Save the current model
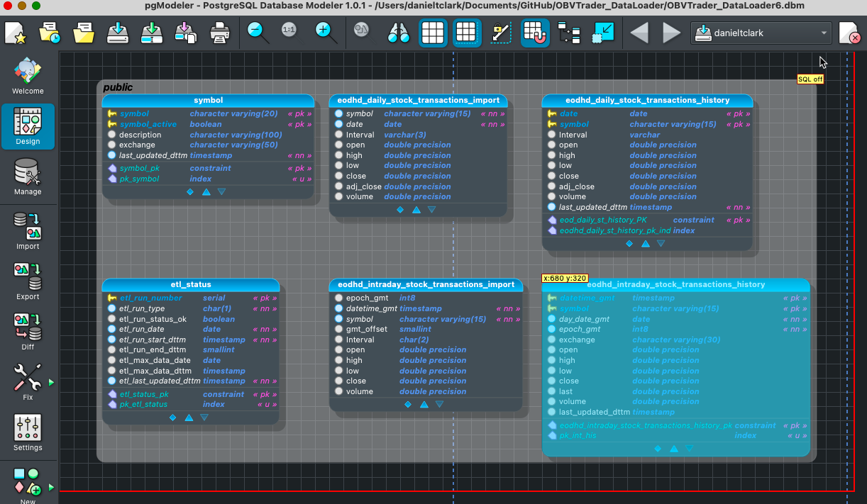 click(118, 33)
